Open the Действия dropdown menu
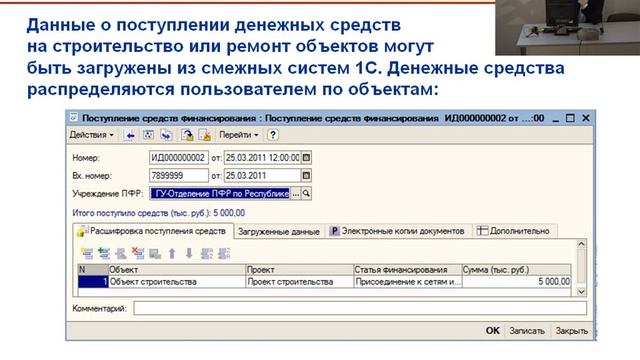Image resolution: width=640 pixels, height=360 pixels. pos(91,135)
